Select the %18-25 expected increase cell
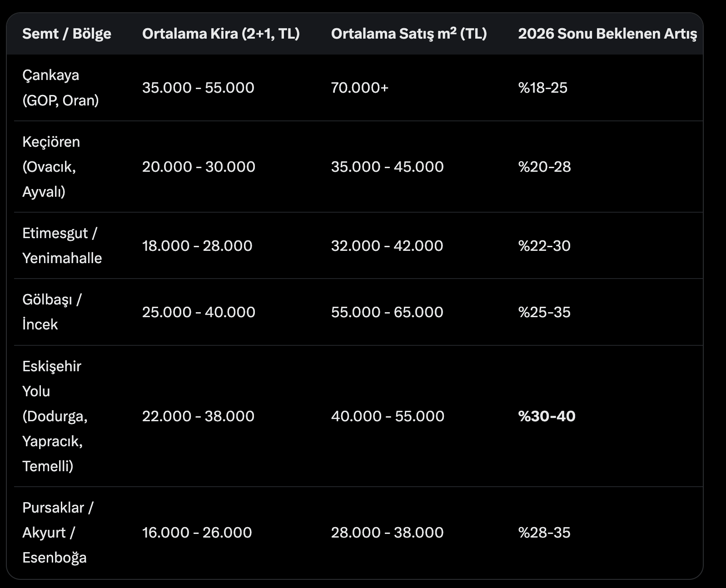The image size is (726, 588). 543,88
